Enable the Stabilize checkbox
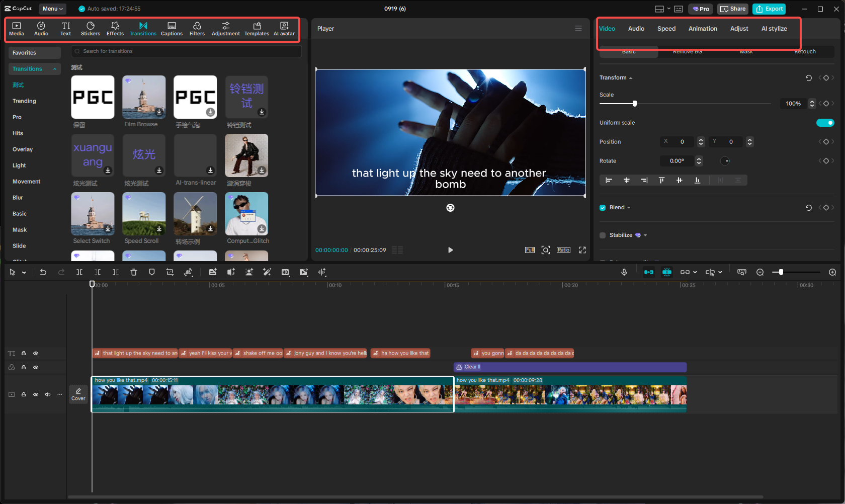845x504 pixels. tap(603, 235)
